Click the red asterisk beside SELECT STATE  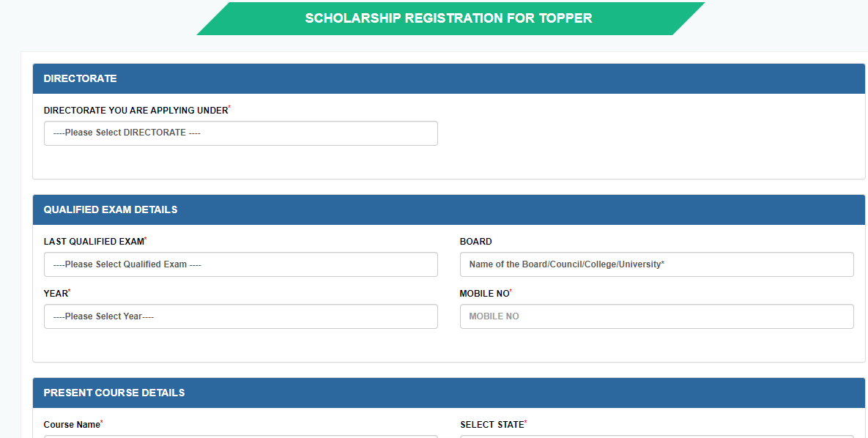point(526,421)
